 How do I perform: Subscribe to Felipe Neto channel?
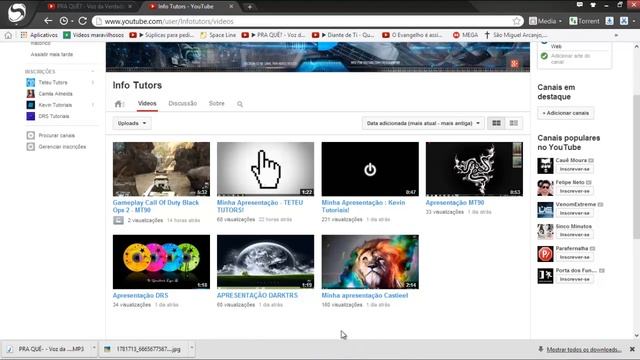(574, 191)
